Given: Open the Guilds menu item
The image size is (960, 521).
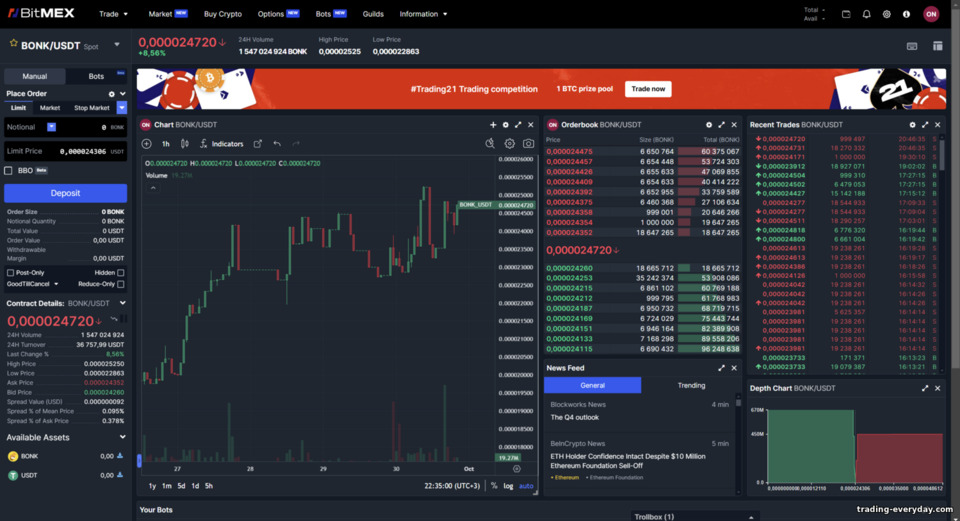Looking at the screenshot, I should (x=373, y=14).
